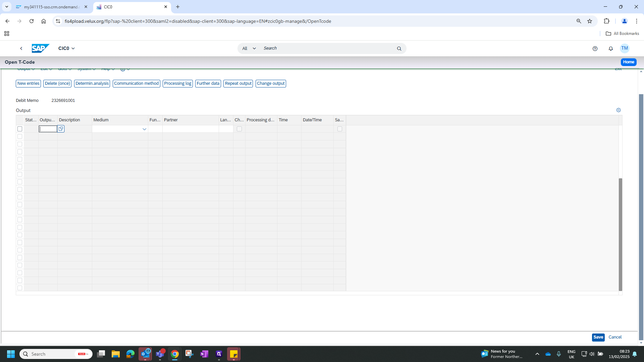Click the TM user profile avatar

coord(625,48)
